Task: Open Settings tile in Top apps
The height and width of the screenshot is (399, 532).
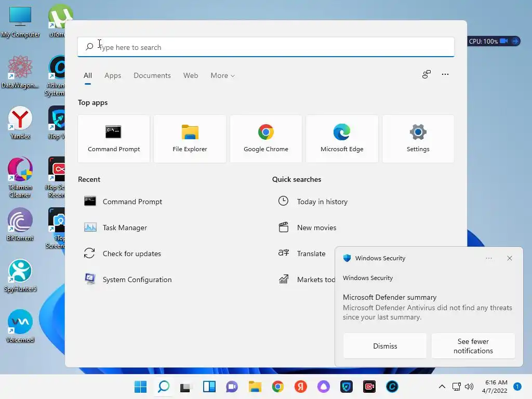Action: tap(418, 138)
